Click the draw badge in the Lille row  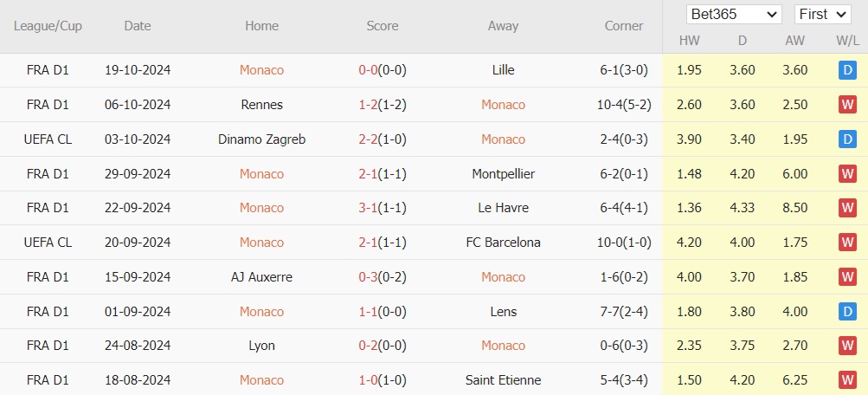pyautogui.click(x=847, y=70)
